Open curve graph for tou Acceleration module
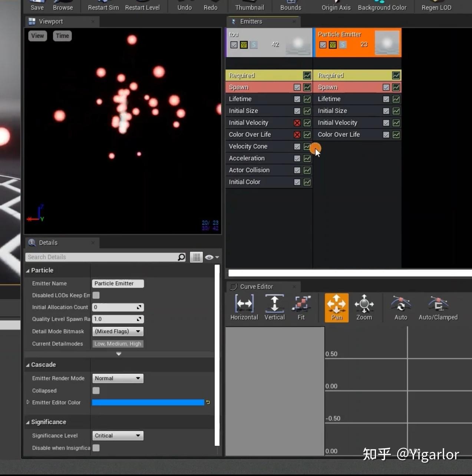Screen dimensions: 472x476 307,159
